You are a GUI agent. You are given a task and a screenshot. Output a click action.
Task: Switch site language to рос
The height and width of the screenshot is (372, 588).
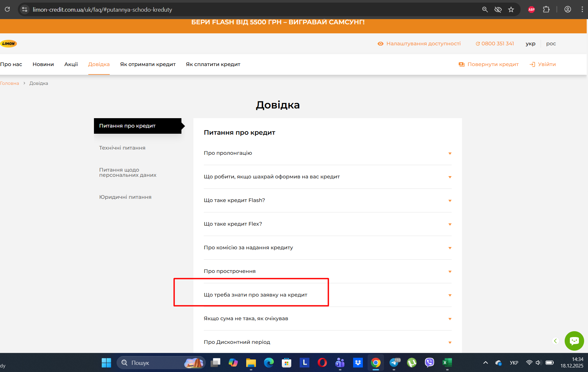tap(551, 44)
